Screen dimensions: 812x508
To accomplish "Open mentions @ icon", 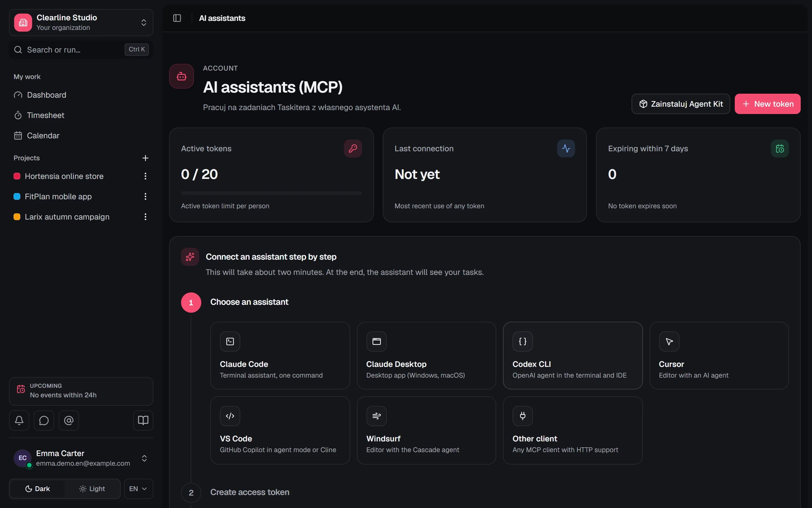I will (x=69, y=420).
